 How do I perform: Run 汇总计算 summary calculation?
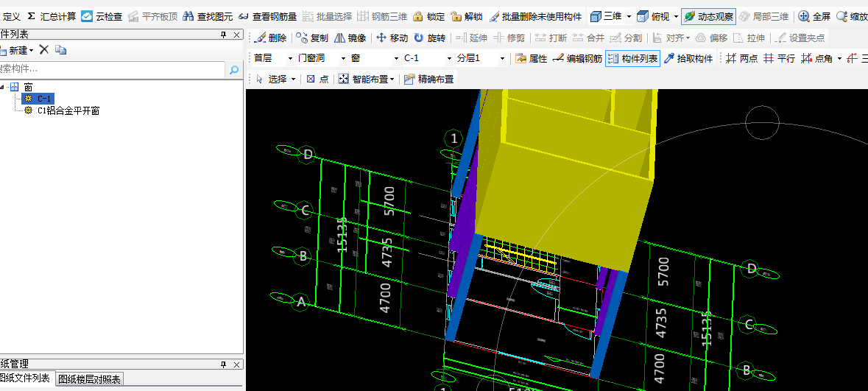(x=52, y=17)
